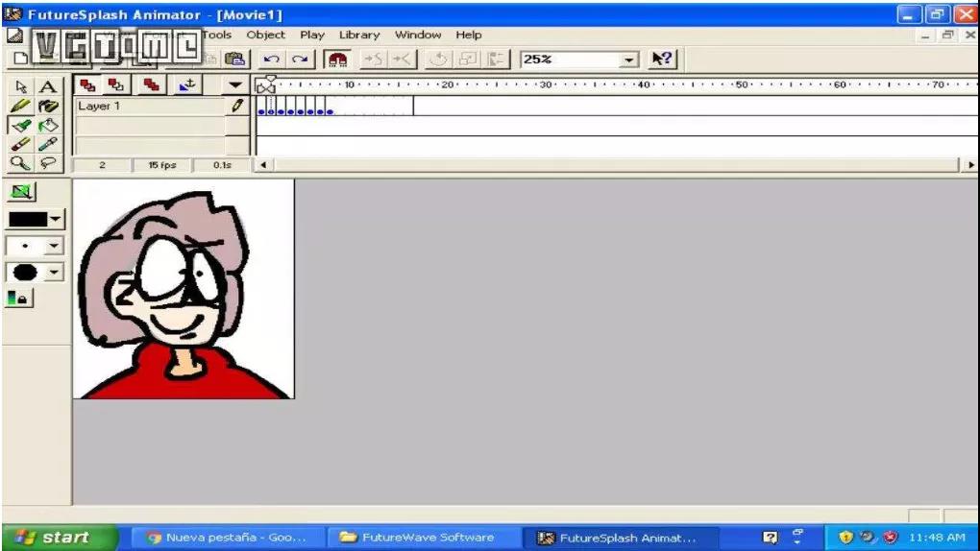Toggle the Snap magnet button
This screenshot has height=551, width=980.
click(x=337, y=60)
